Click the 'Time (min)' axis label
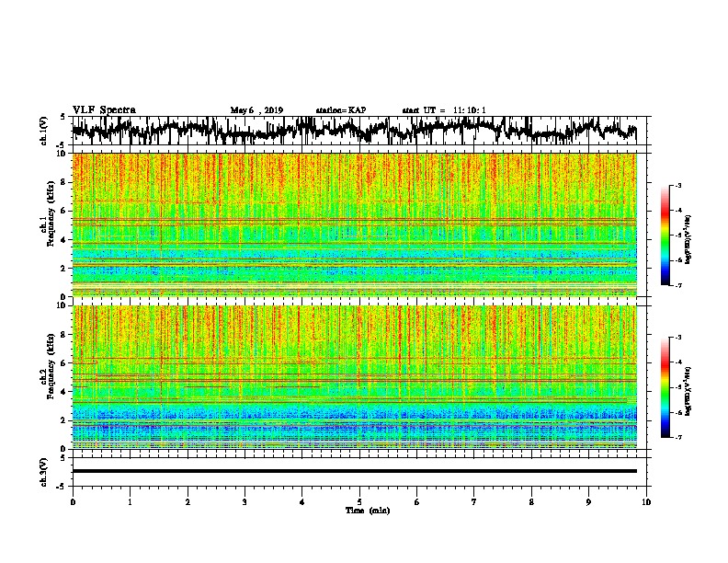Viewport: 728px width, 563px height. coord(368,511)
